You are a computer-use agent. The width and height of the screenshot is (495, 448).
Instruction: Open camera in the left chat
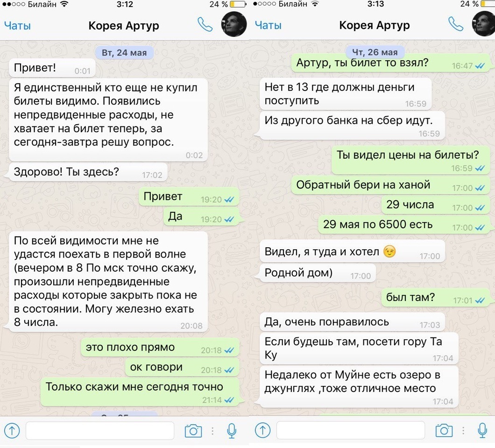[x=193, y=431]
